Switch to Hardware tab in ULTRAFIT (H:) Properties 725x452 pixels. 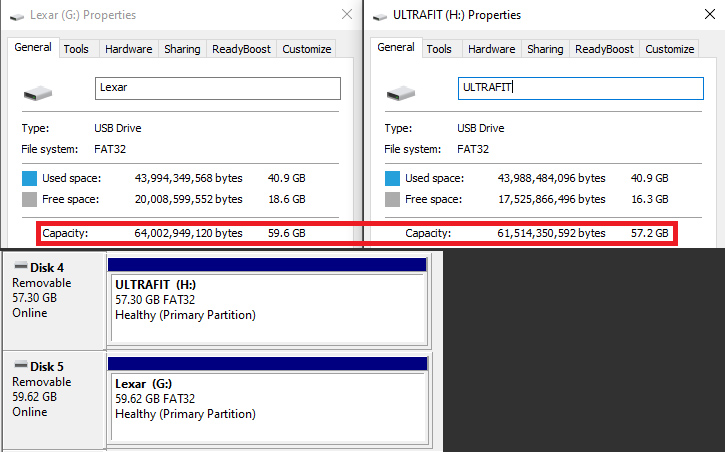[492, 49]
